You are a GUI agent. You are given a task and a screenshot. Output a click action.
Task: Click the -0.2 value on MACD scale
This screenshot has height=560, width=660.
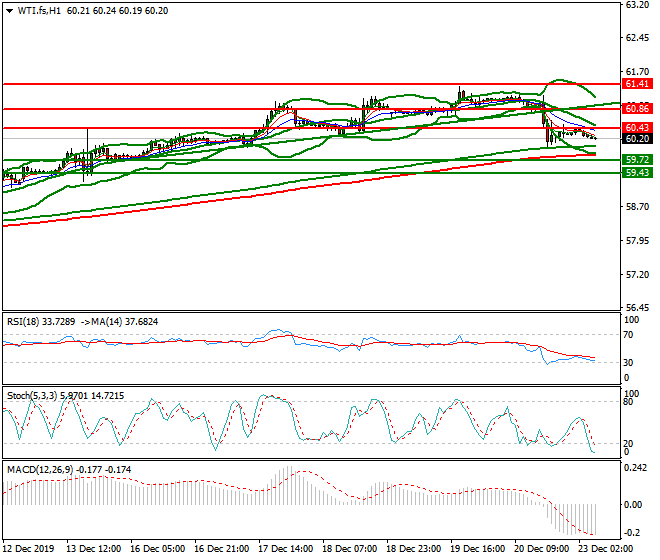pyautogui.click(x=632, y=533)
